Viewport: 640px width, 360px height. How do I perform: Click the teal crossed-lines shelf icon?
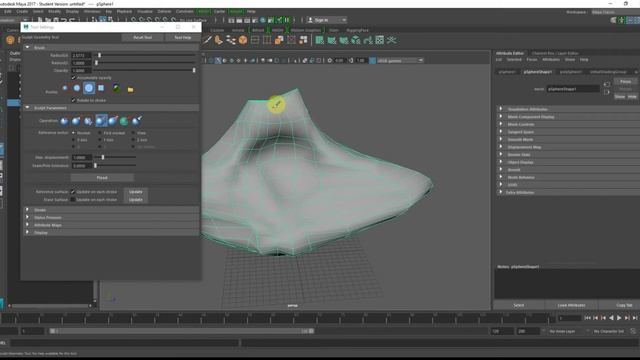(392, 40)
